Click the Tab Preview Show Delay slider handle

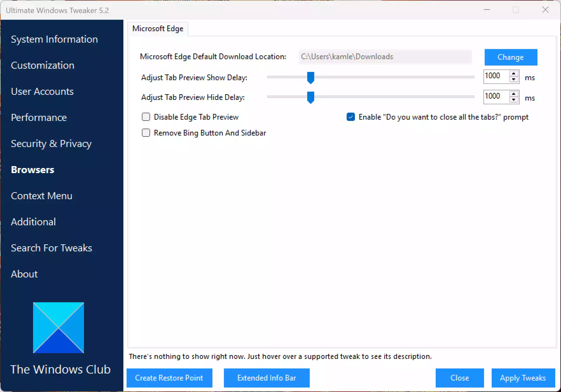click(311, 78)
